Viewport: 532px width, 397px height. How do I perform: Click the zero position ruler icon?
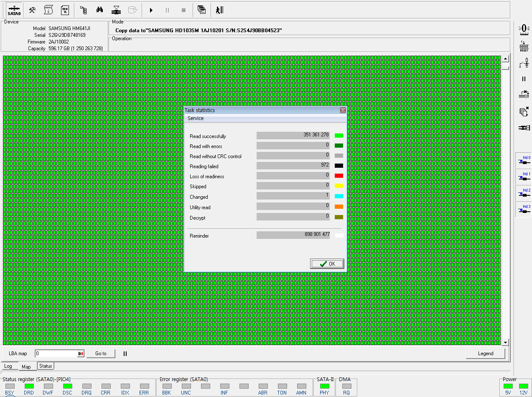coord(524,29)
